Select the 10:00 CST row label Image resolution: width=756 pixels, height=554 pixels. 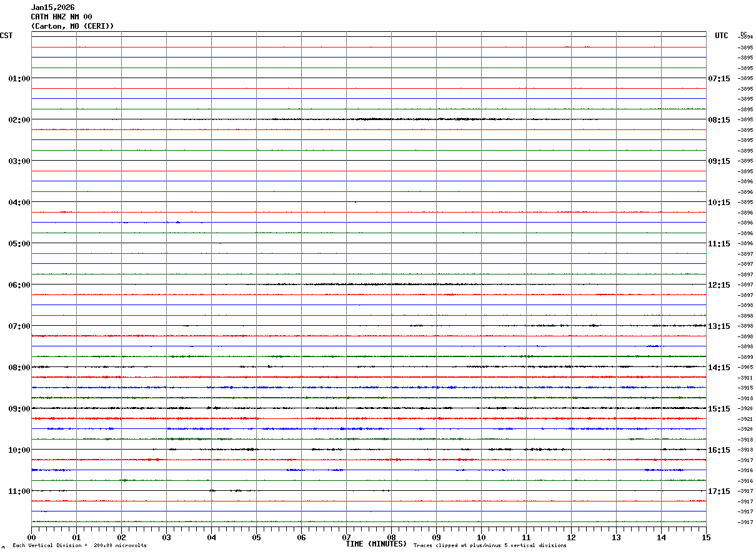pos(19,450)
